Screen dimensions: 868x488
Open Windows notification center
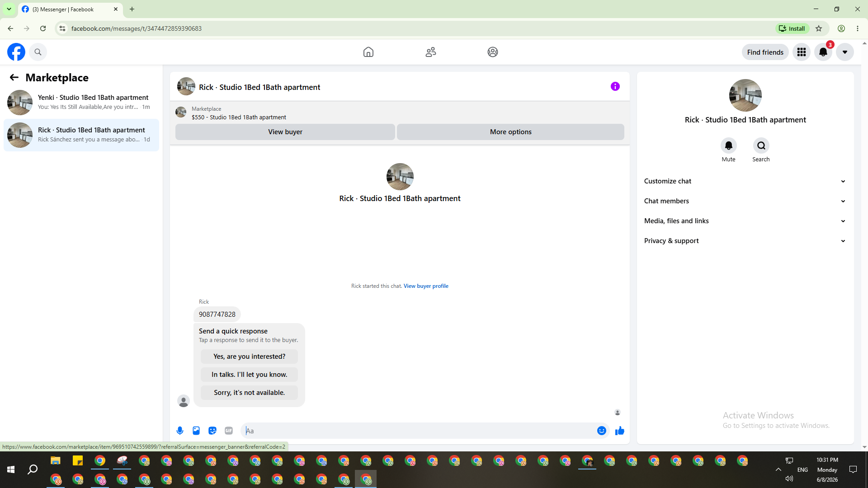coord(853,470)
